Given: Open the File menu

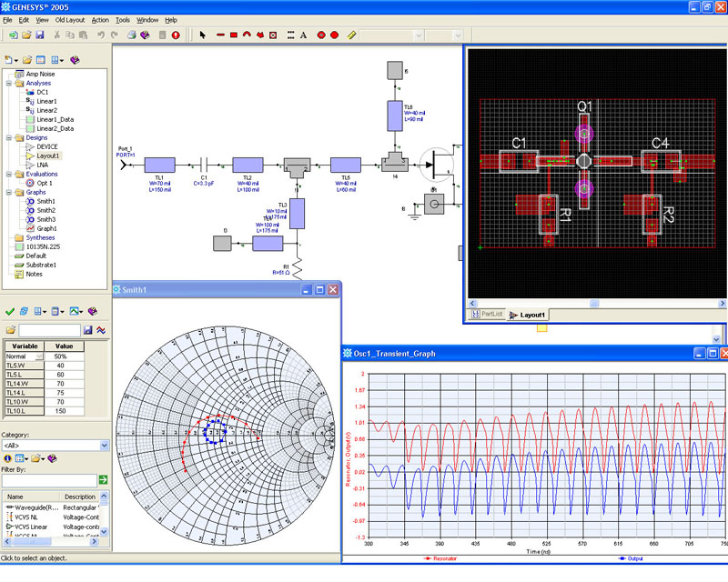Looking at the screenshot, I should click(x=7, y=20).
